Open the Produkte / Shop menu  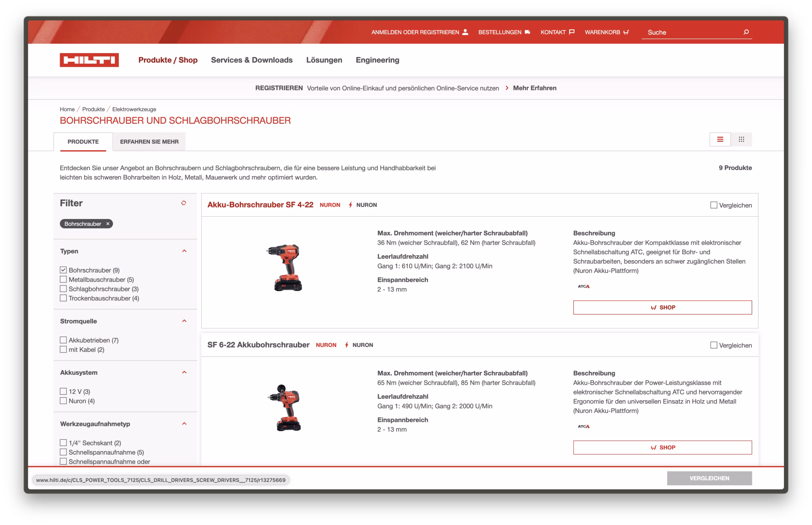click(168, 60)
